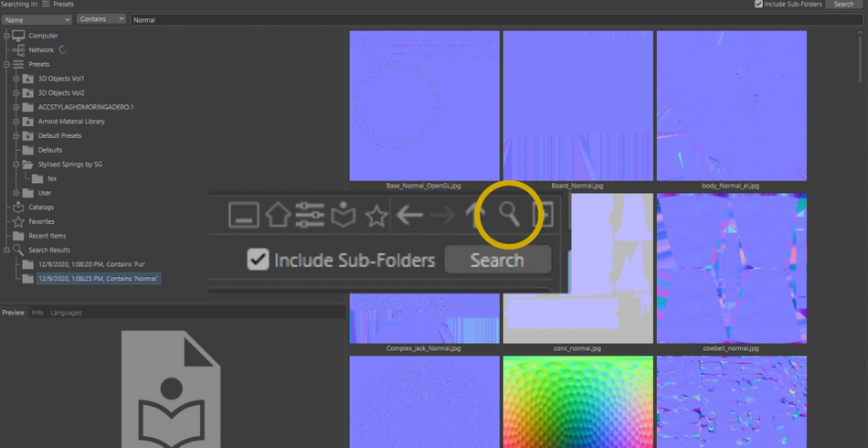Click the Computer monitor icon in the tree
This screenshot has height=448, width=868.
point(19,36)
